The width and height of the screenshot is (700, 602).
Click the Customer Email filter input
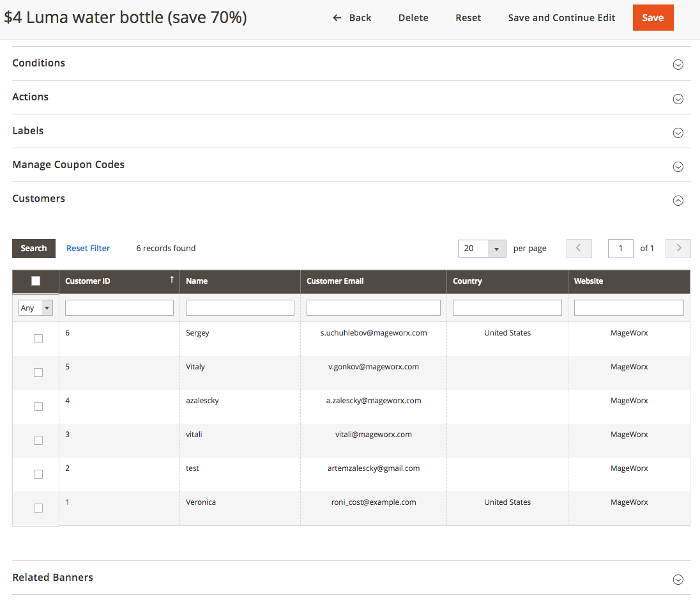(374, 307)
